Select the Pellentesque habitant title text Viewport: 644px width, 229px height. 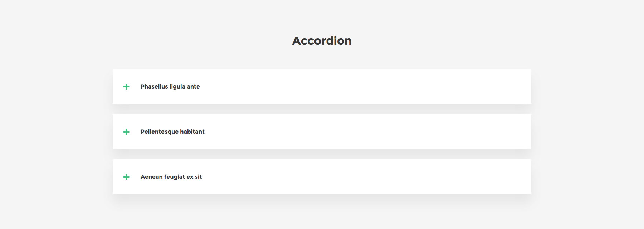pos(172,132)
